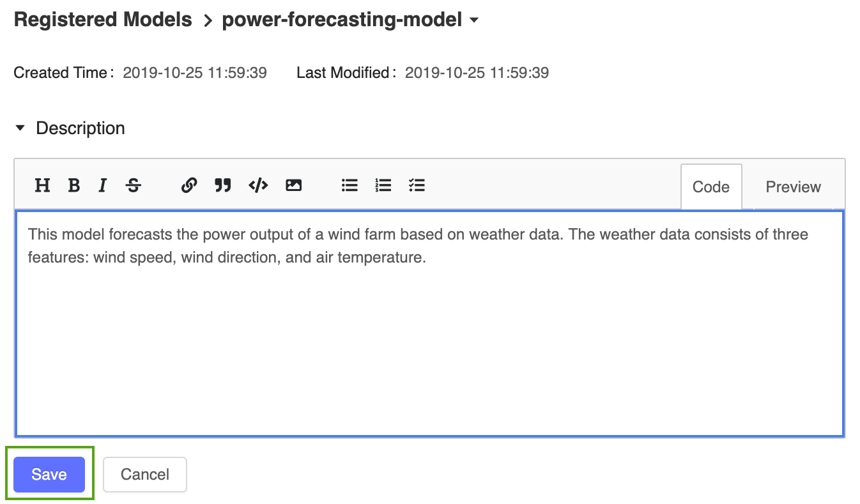Insert a hyperlink using the link icon

click(189, 185)
